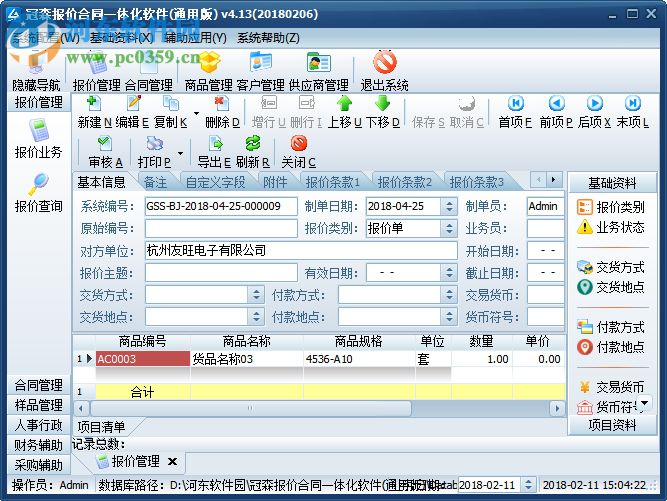667x501 pixels.
Task: Open the 系统配置(W) menu
Action: click(46, 38)
